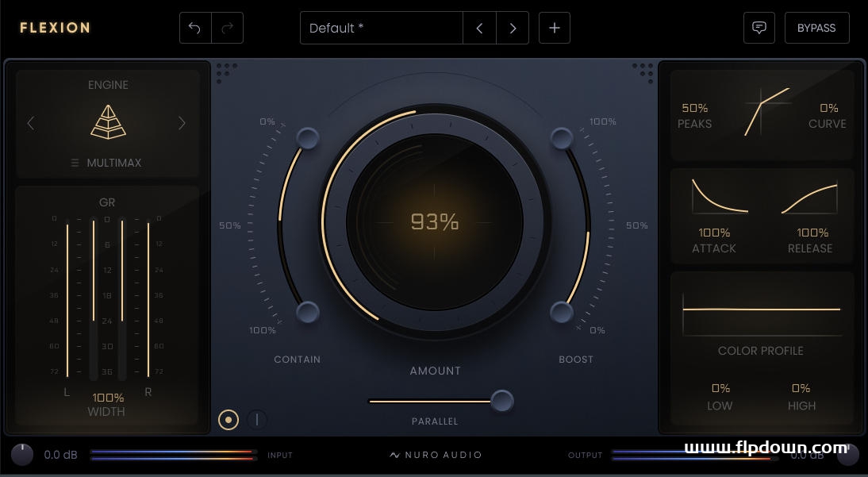Click the right dot grid icon

[x=643, y=72]
